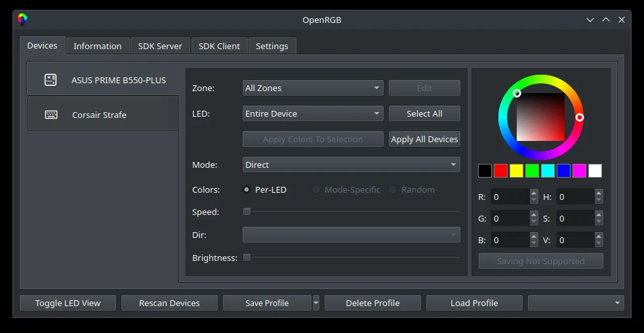The height and width of the screenshot is (333, 644).
Task: Click the Load Profile button
Action: [x=474, y=303]
